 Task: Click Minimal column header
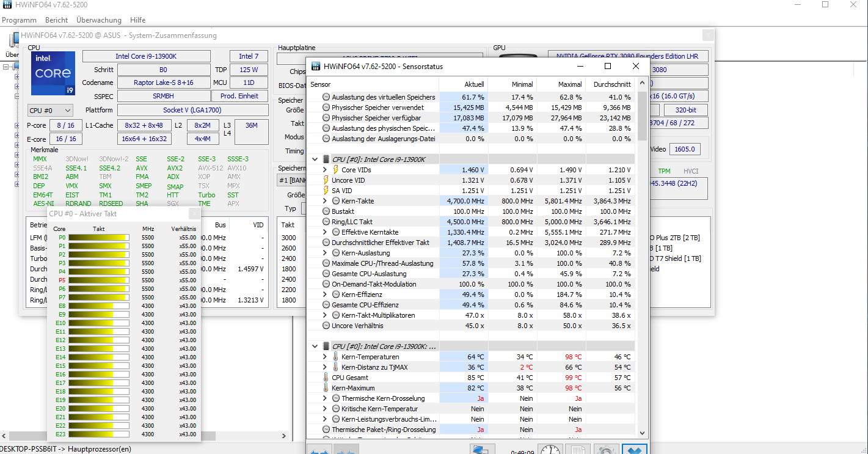pos(512,84)
